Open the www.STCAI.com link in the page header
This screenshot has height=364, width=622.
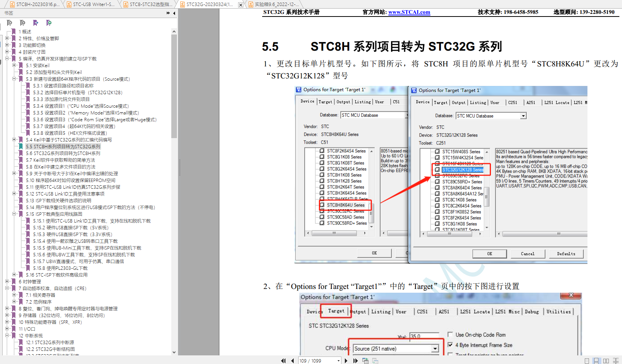pos(409,12)
